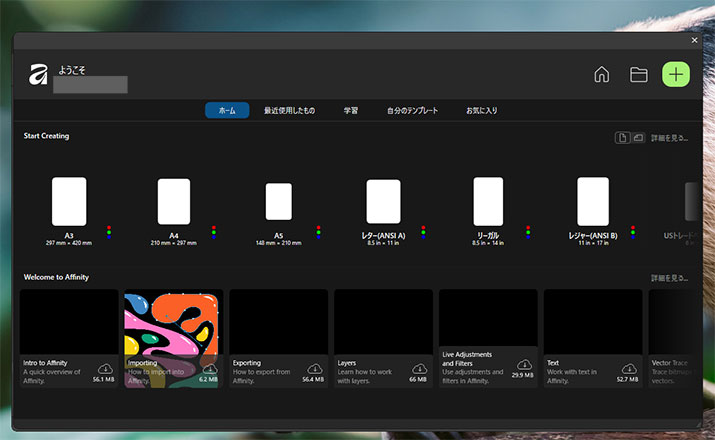
Task: Download Layers tutorial via cloud icon
Action: click(420, 368)
